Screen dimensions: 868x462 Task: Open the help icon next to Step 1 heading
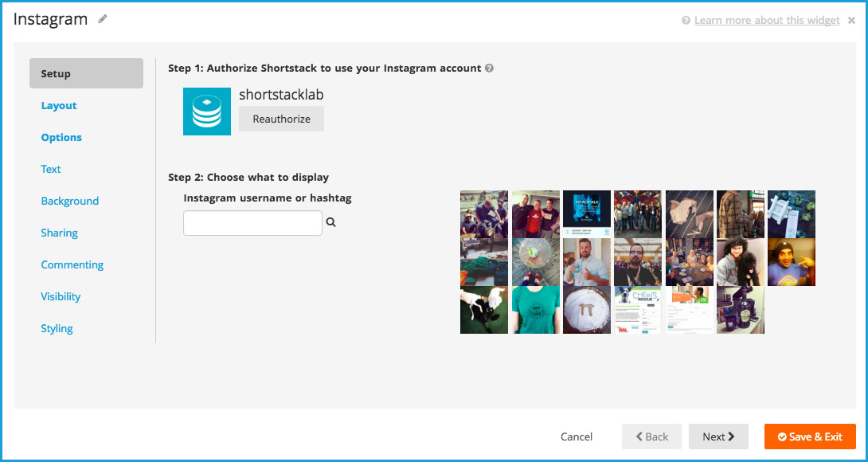click(x=489, y=68)
